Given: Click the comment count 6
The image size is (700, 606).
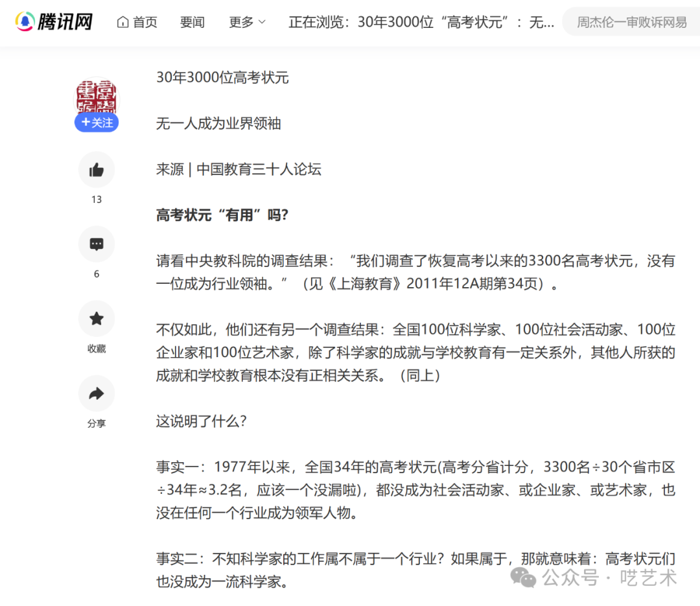Looking at the screenshot, I should click(x=97, y=274).
